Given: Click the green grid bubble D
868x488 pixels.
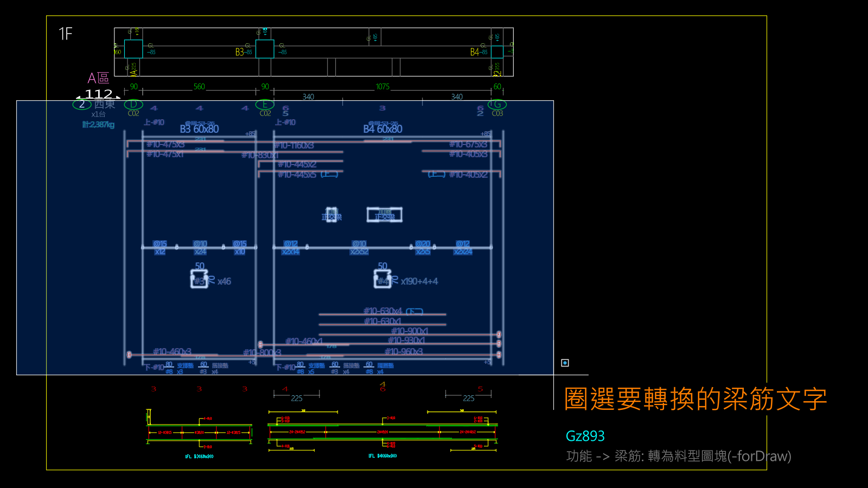Looking at the screenshot, I should [x=133, y=104].
